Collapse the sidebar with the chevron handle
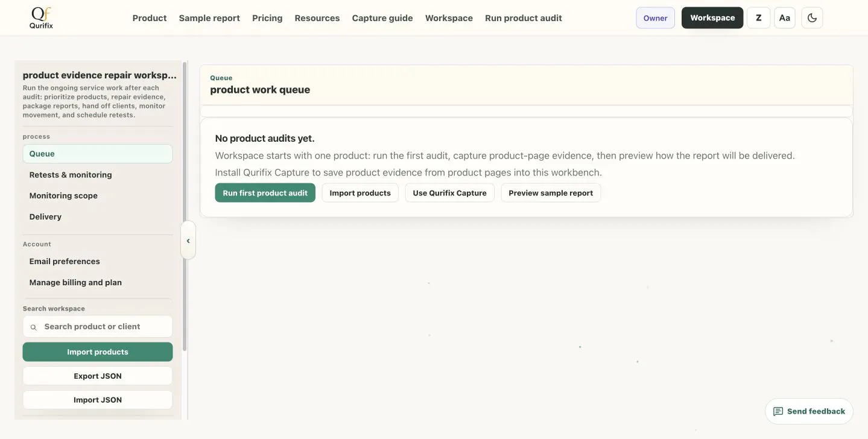The height and width of the screenshot is (439, 868). 188,241
